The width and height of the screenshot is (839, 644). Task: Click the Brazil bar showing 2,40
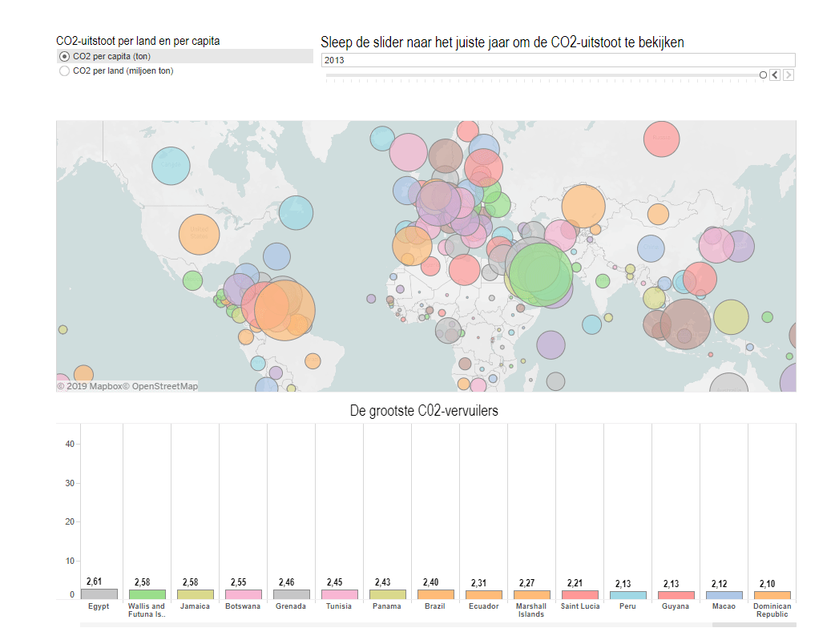pyautogui.click(x=435, y=595)
